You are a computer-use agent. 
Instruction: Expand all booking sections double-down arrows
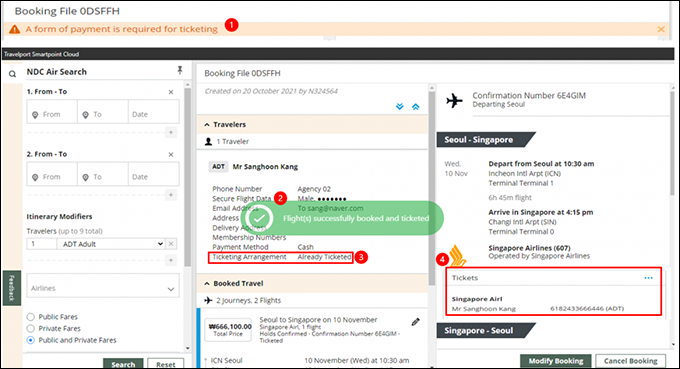[399, 107]
